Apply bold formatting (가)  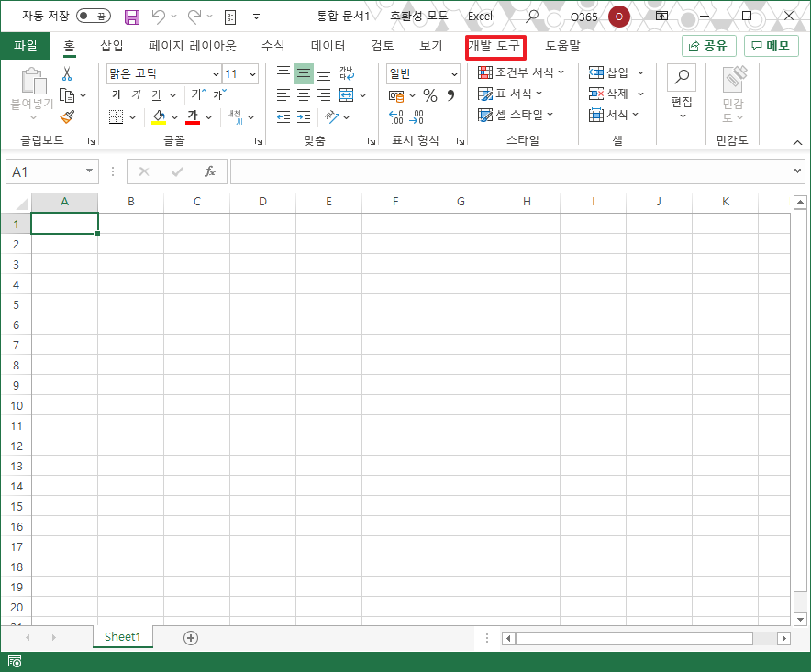(x=117, y=94)
